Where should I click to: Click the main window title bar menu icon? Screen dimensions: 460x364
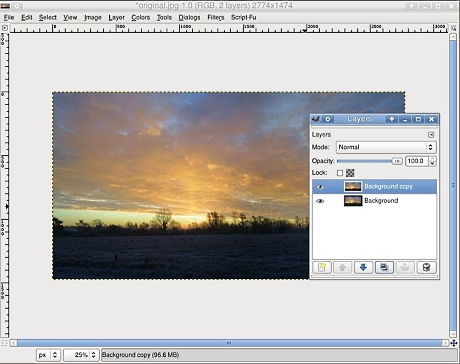5,6
